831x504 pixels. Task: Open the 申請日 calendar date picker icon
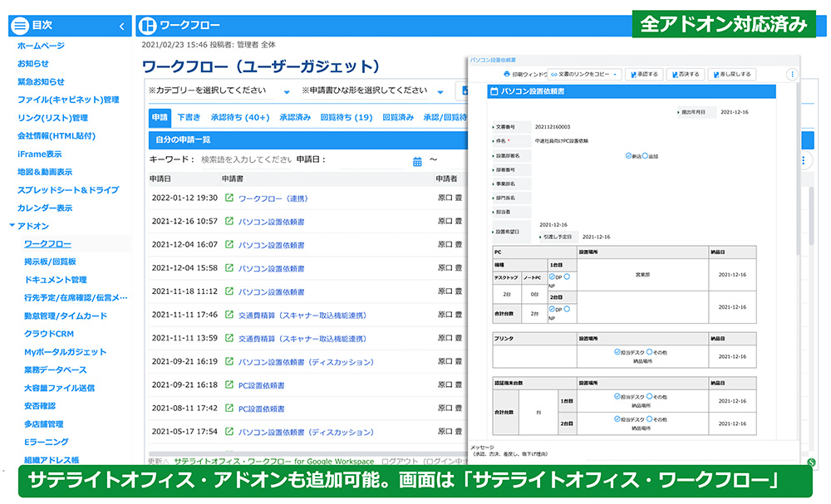coord(417,161)
